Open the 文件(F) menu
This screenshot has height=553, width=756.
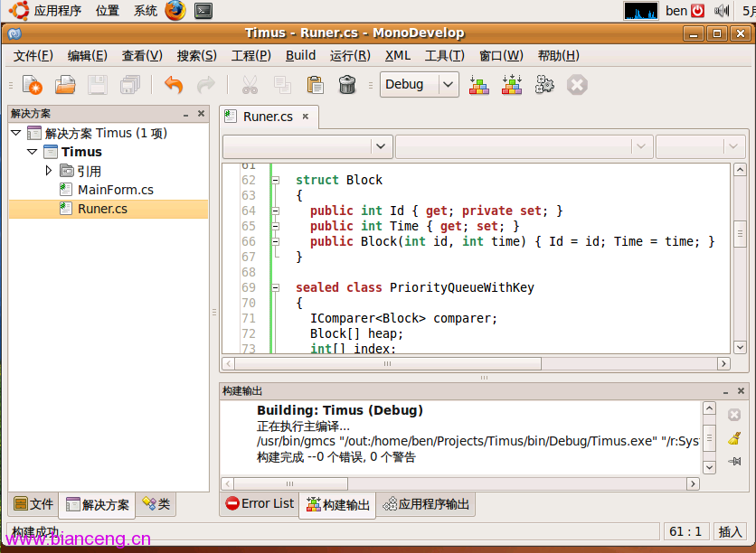point(33,55)
